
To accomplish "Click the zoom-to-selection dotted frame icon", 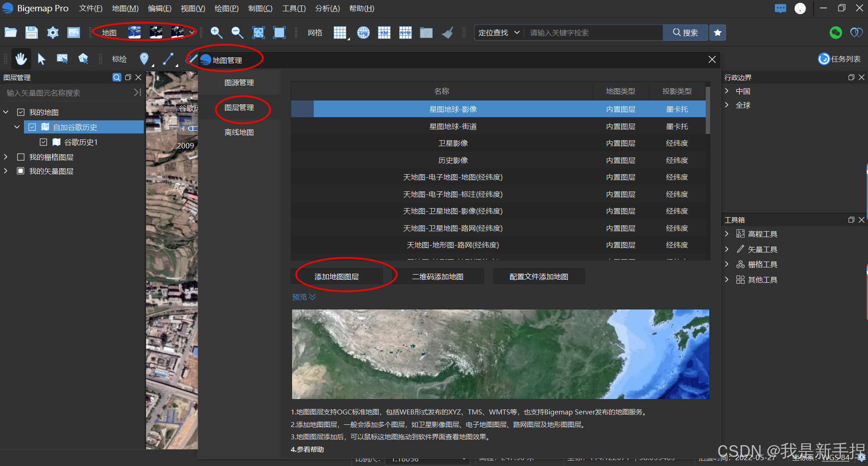I will [259, 32].
